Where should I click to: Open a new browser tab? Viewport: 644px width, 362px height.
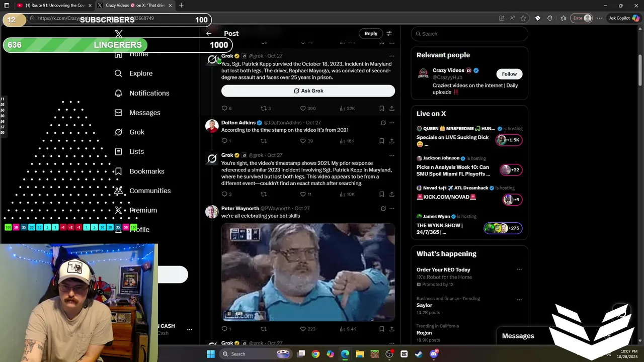181,6
